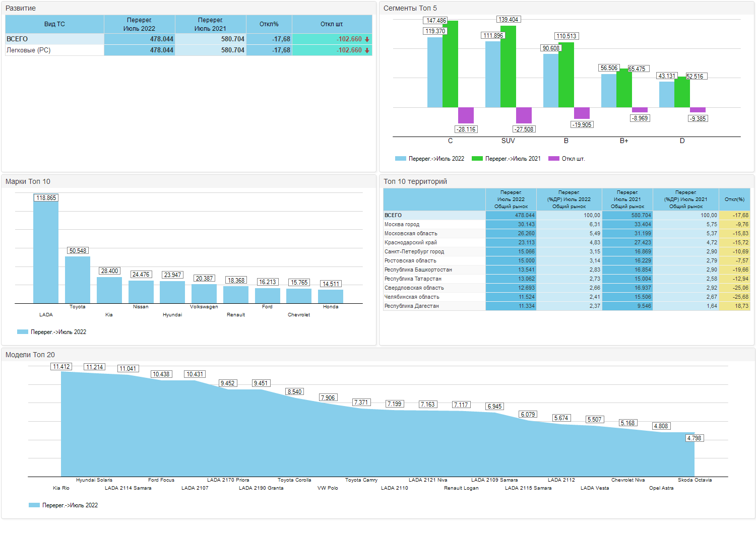756x534 pixels.
Task: Select Ростовская область row
Action: click(x=567, y=260)
